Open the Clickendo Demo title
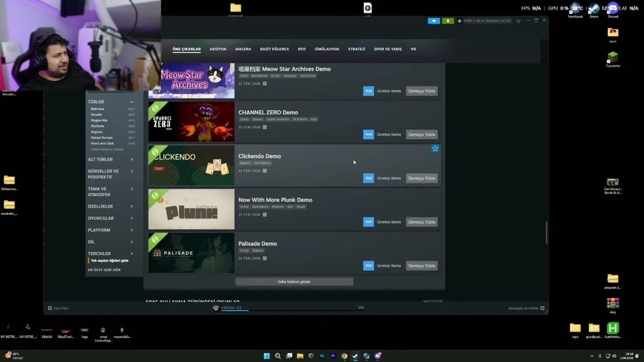This screenshot has height=362, width=644. pyautogui.click(x=260, y=156)
